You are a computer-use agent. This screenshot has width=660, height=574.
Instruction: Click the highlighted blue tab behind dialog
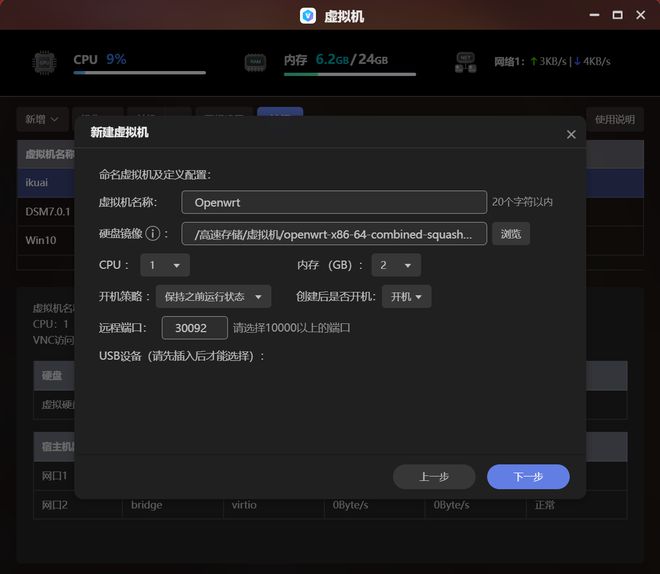point(280,112)
